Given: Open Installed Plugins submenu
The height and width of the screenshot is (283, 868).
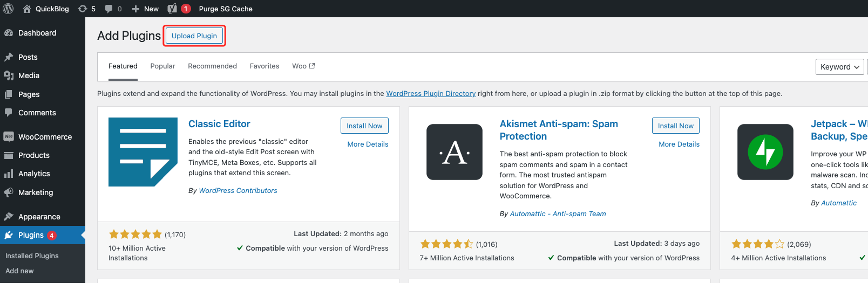Looking at the screenshot, I should 32,256.
